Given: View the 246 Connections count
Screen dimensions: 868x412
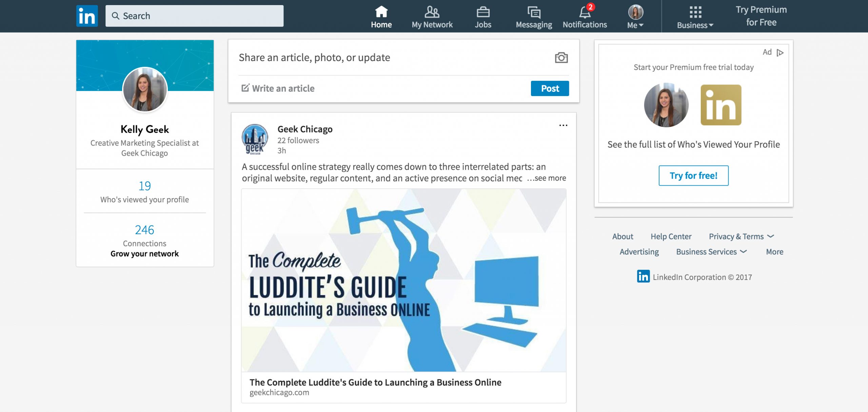Looking at the screenshot, I should click(x=144, y=235).
